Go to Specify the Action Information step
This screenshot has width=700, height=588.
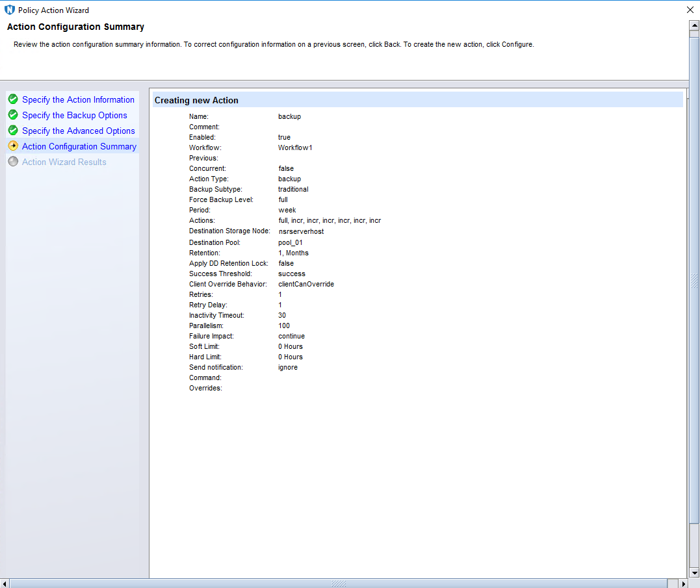[78, 99]
